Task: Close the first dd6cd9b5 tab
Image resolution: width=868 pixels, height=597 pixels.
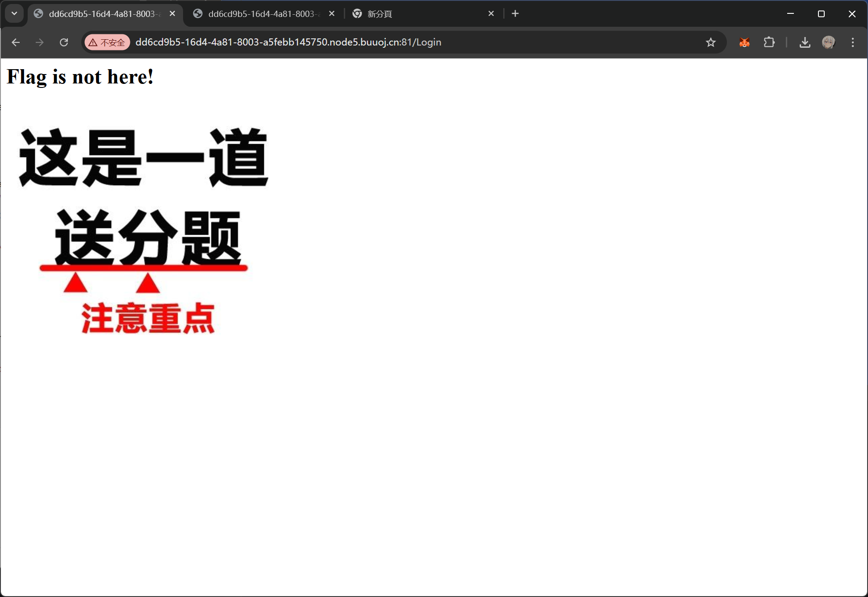Action: point(172,13)
